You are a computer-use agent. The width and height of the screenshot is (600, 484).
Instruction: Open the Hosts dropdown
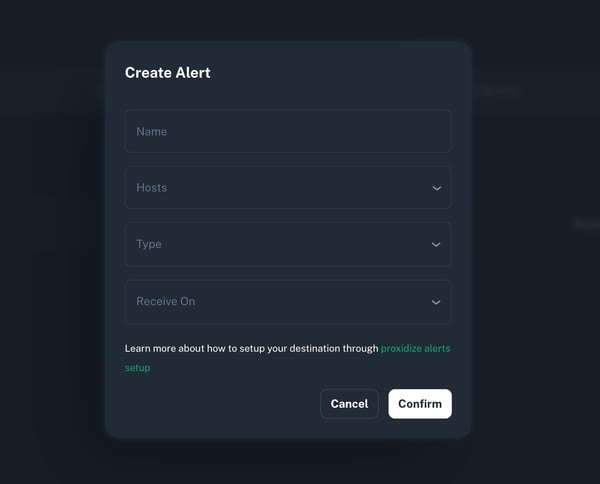click(x=288, y=188)
